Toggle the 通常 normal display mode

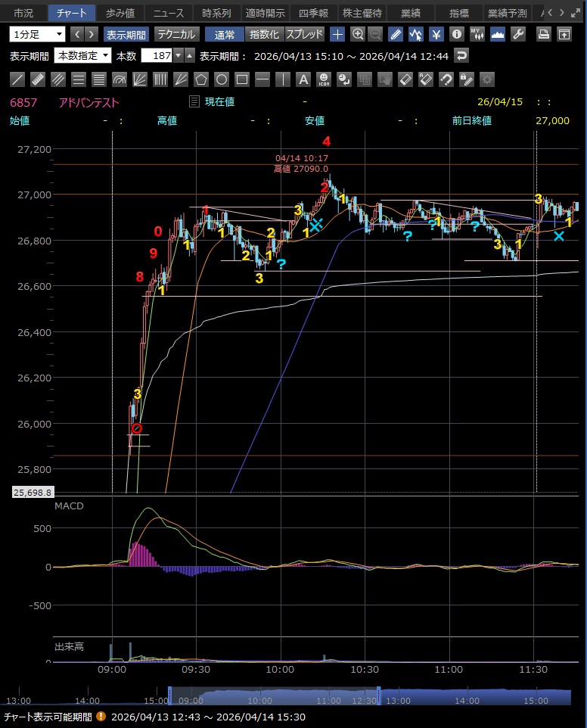point(225,34)
